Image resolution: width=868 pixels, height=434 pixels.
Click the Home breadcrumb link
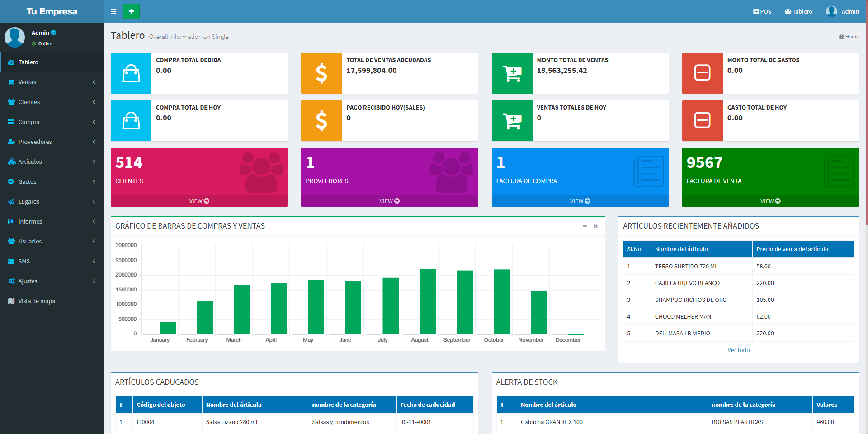point(849,37)
